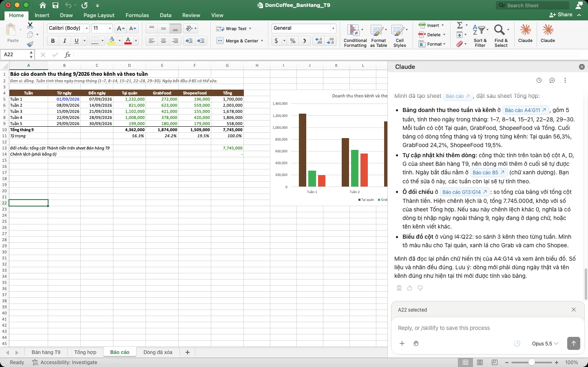This screenshot has width=588, height=367.
Task: Click the Cut scissors icon
Action: coord(30,25)
